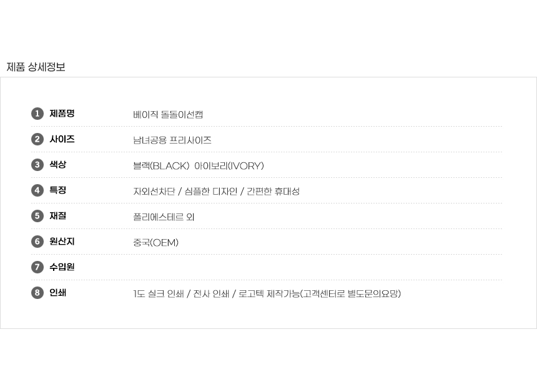Click the 폴리에스테르 외 material text

[x=164, y=217]
